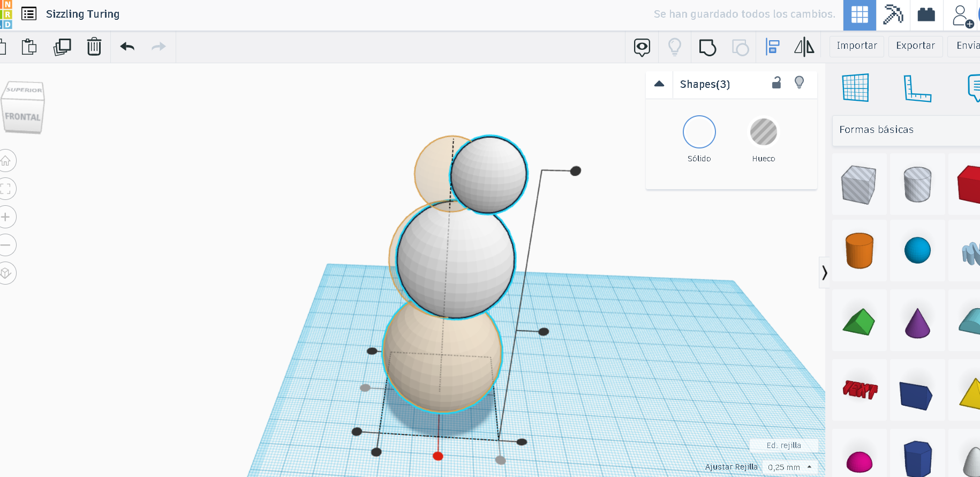Screen dimensions: 980x477
Task: Open the Align tool
Action: tap(772, 47)
